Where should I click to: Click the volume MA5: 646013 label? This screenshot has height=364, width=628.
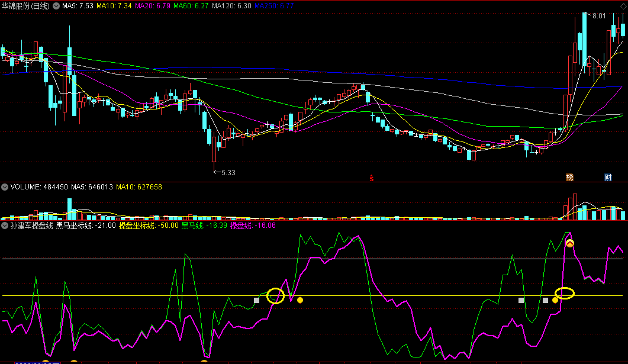pos(92,187)
